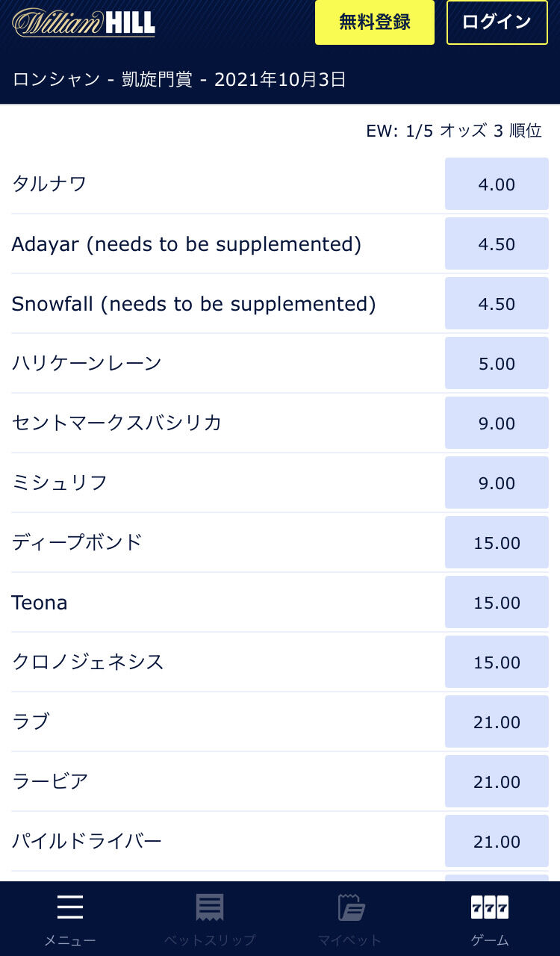
Task: Open the 777 games icon
Action: pyautogui.click(x=490, y=907)
